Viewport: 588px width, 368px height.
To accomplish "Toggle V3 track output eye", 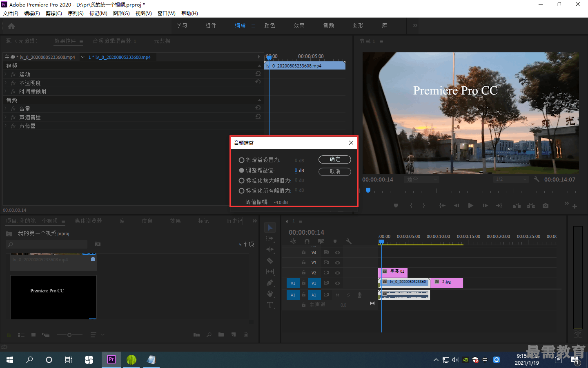I will pyautogui.click(x=337, y=263).
